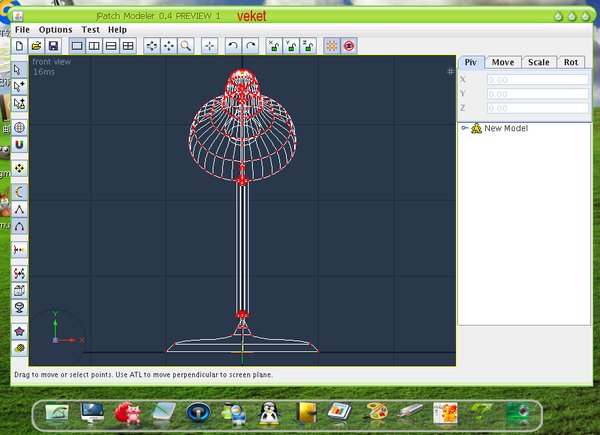This screenshot has height=435, width=600.
Task: Switch to the Move tab
Action: pyautogui.click(x=503, y=62)
